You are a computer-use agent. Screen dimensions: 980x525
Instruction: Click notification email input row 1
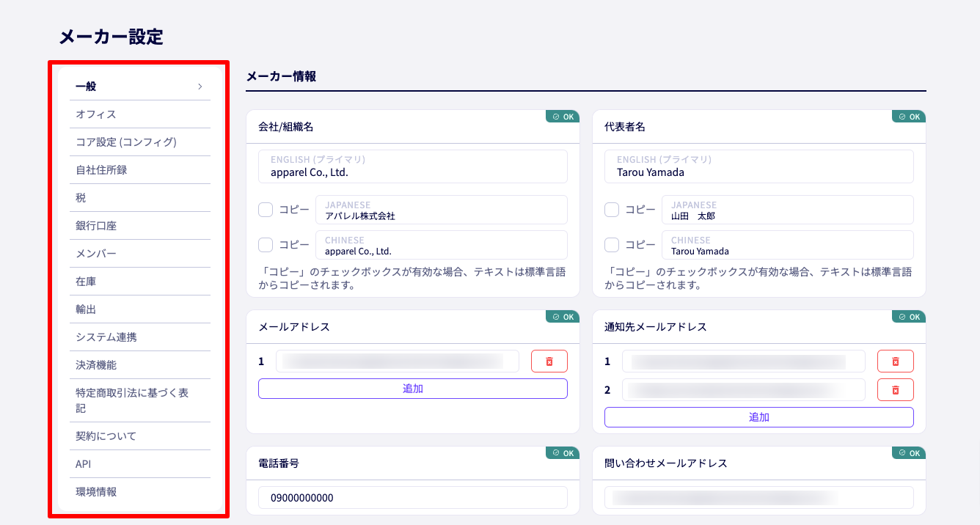(744, 361)
